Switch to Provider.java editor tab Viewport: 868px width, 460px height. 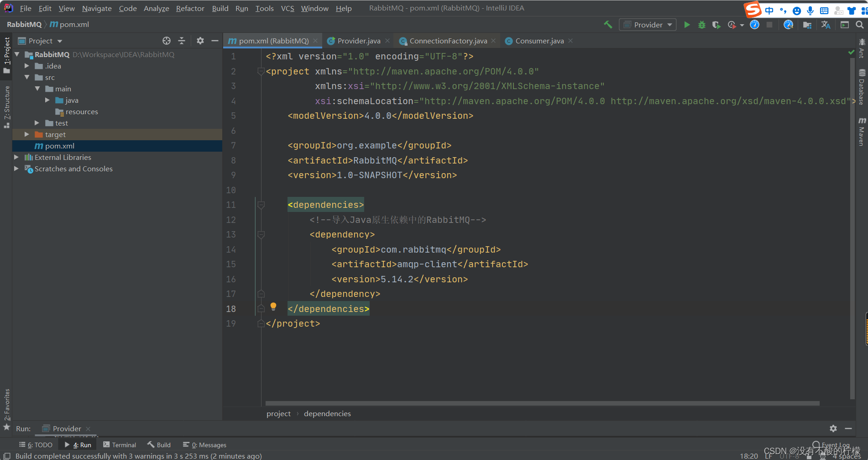[x=359, y=41]
